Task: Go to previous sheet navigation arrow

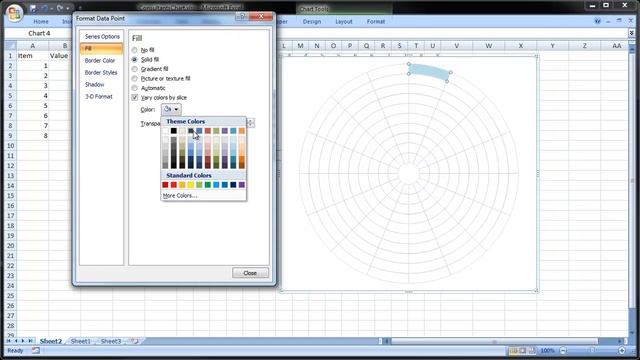Action: (16, 341)
